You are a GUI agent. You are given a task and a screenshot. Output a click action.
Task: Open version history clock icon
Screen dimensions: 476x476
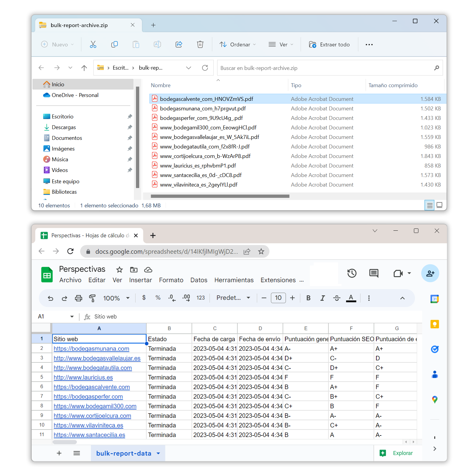pyautogui.click(x=352, y=273)
